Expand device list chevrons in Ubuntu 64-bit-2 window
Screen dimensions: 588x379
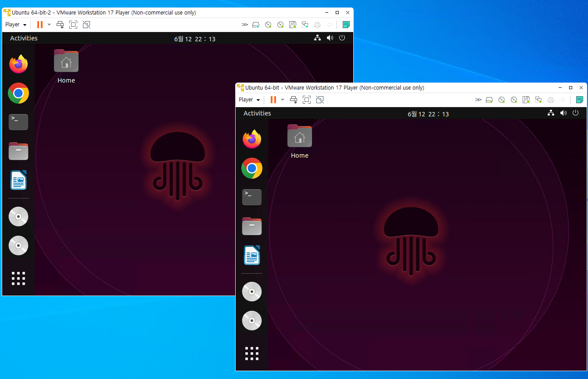[245, 25]
